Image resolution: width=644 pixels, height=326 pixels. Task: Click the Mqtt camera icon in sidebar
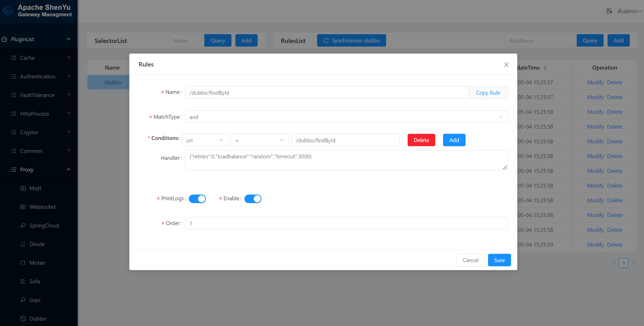23,188
